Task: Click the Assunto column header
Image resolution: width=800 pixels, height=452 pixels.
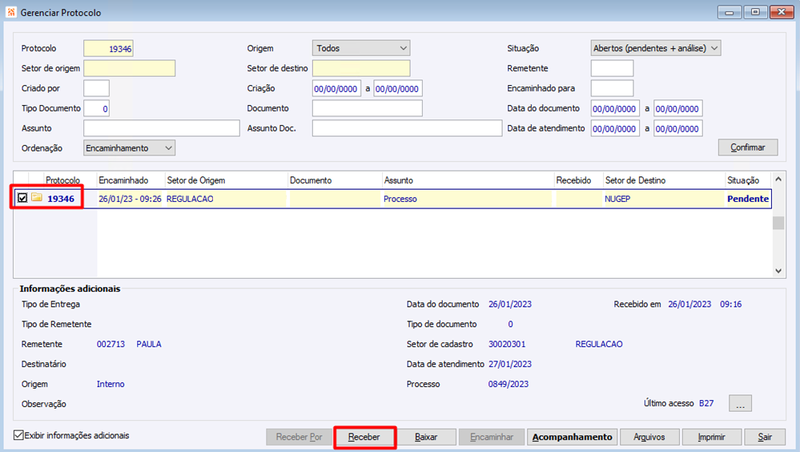Action: click(x=468, y=180)
